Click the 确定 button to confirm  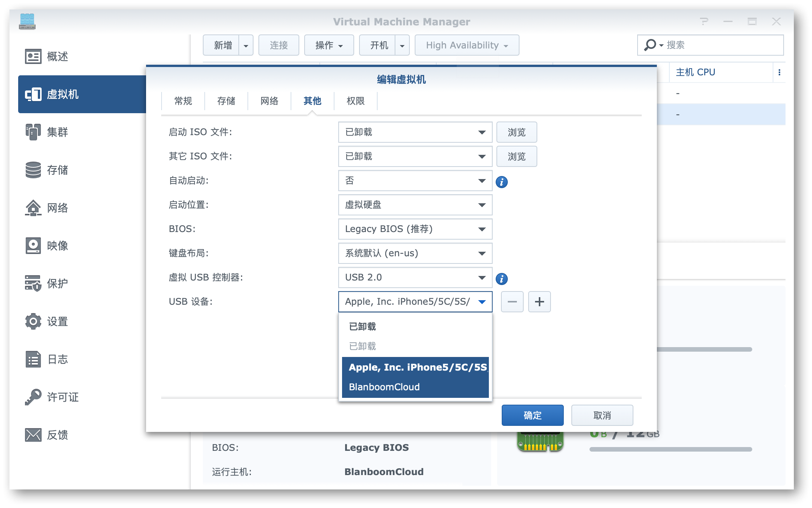tap(532, 415)
